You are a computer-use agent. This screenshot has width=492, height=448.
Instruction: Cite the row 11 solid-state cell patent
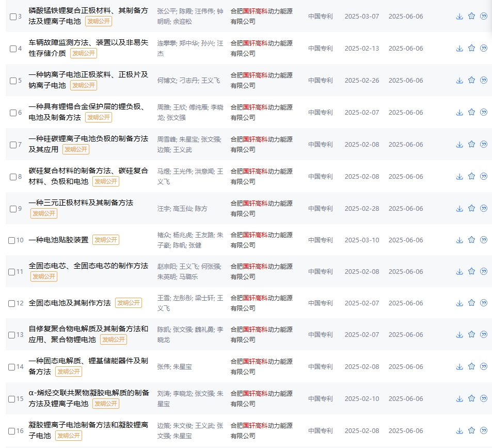click(484, 271)
